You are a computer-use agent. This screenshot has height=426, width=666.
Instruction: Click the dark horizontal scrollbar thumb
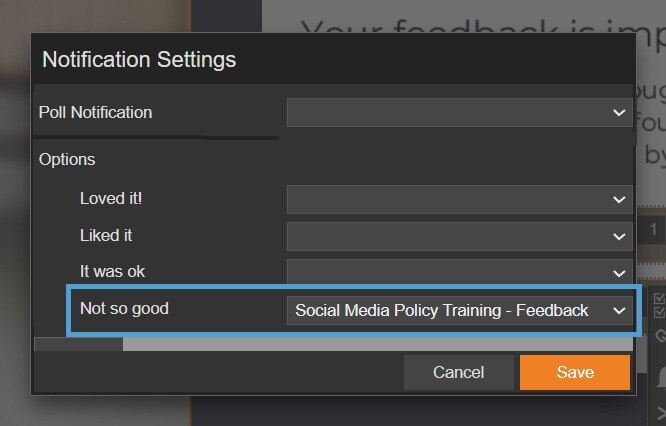pos(79,344)
